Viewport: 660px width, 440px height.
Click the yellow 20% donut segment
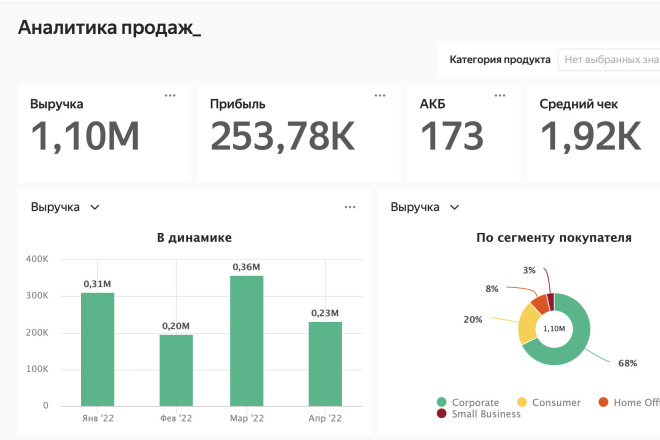(x=527, y=326)
